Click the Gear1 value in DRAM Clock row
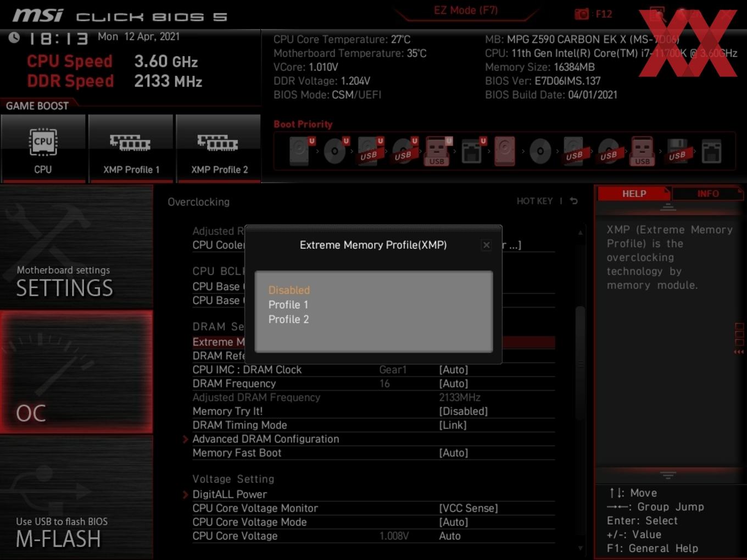747x560 pixels. pos(393,370)
